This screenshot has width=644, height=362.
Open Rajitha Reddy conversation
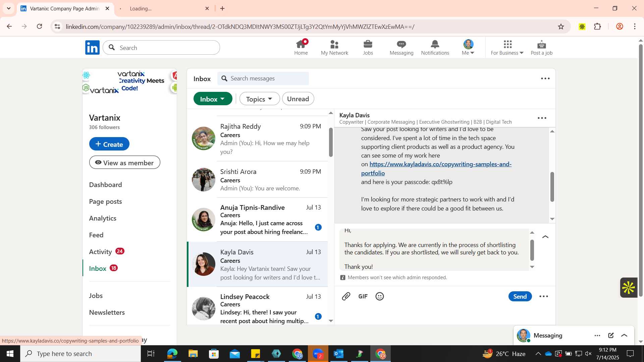257,138
